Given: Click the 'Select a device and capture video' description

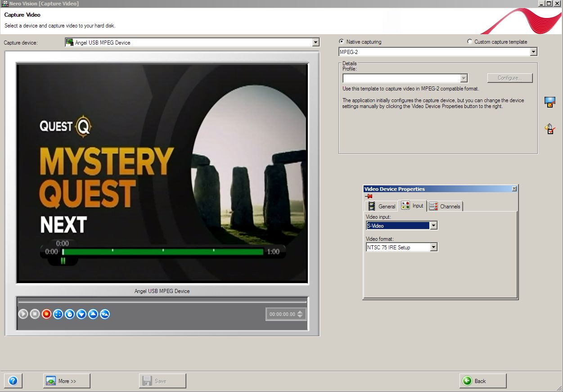Looking at the screenshot, I should 60,26.
